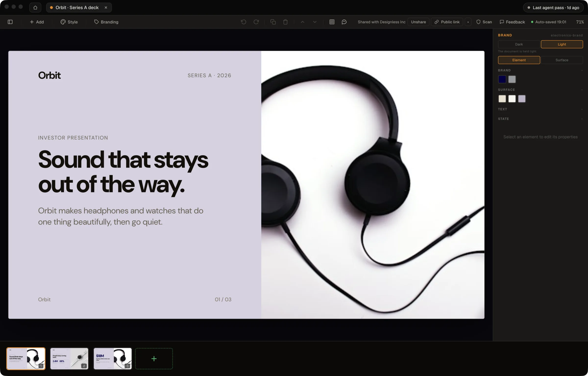Expand the STATE section
The width and height of the screenshot is (588, 376).
[x=540, y=119]
